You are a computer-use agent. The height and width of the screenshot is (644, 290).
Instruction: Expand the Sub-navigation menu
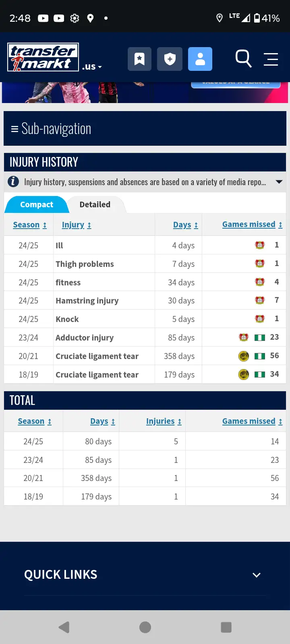pyautogui.click(x=51, y=129)
